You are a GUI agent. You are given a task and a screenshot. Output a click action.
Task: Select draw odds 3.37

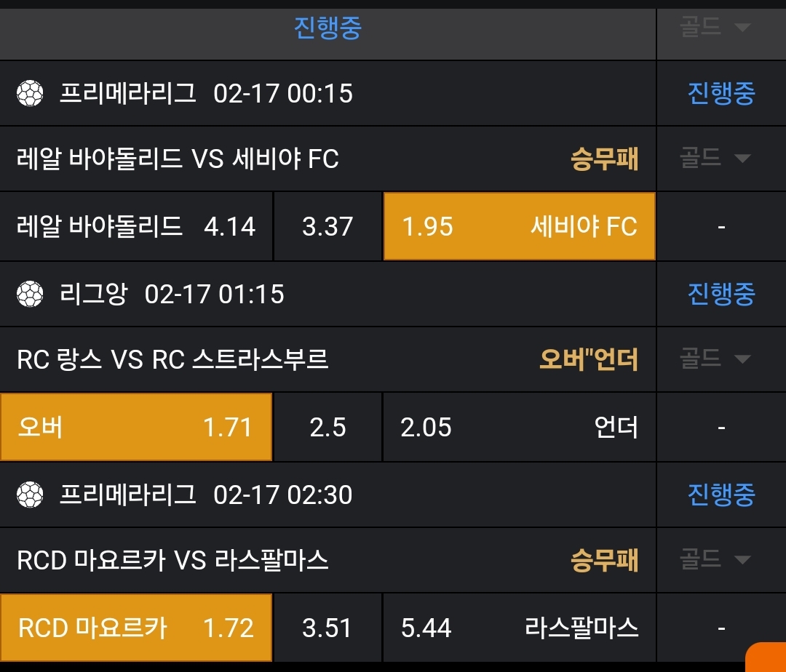pos(327,226)
